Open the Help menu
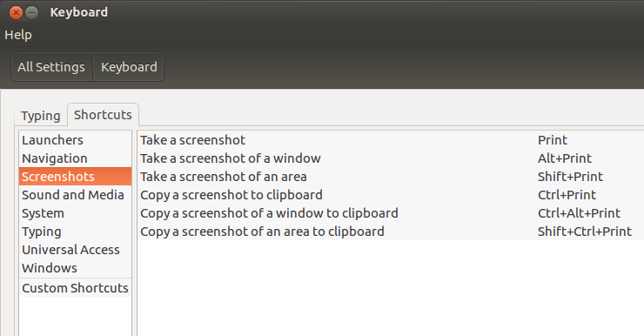Viewport: 644px width, 336px height. tap(18, 35)
